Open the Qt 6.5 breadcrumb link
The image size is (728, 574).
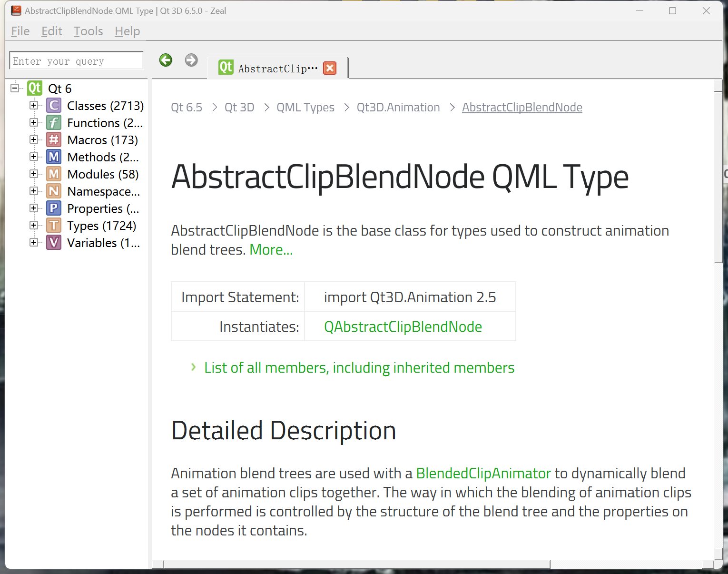[187, 108]
